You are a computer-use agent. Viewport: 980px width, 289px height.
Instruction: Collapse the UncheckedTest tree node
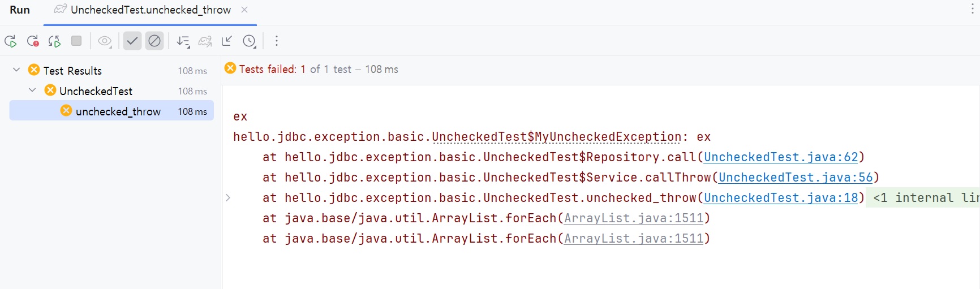pyautogui.click(x=32, y=90)
